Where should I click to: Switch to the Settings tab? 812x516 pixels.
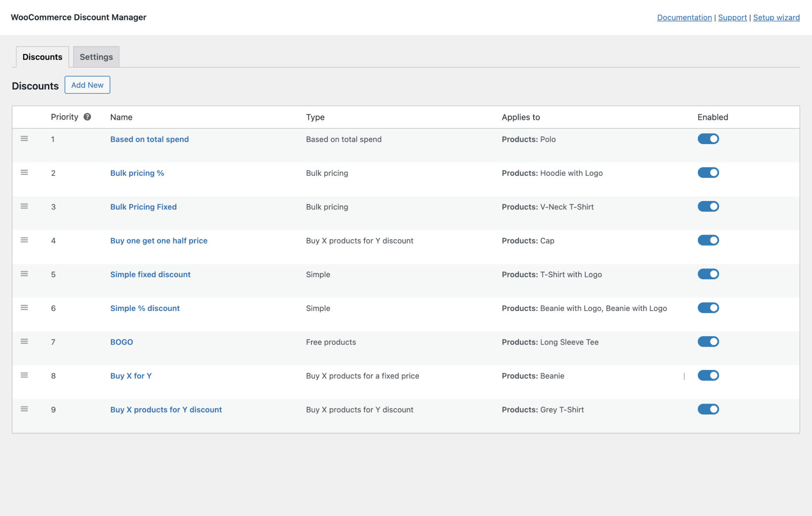pos(96,56)
